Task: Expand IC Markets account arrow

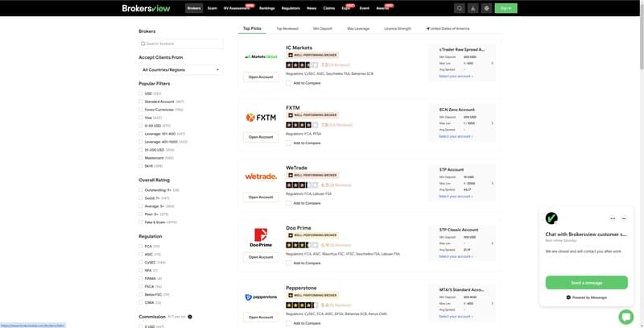Action: pyautogui.click(x=493, y=62)
